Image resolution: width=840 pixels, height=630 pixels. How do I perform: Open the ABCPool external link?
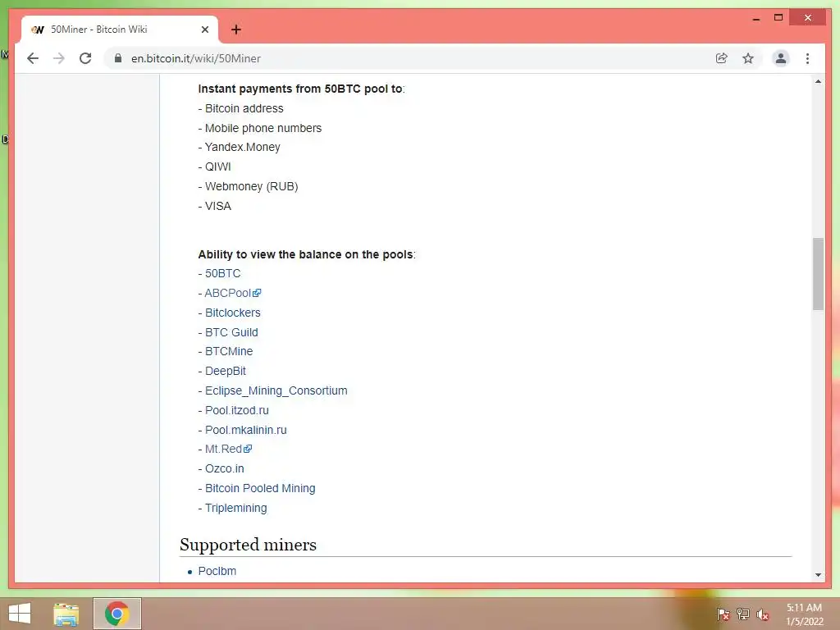point(232,293)
